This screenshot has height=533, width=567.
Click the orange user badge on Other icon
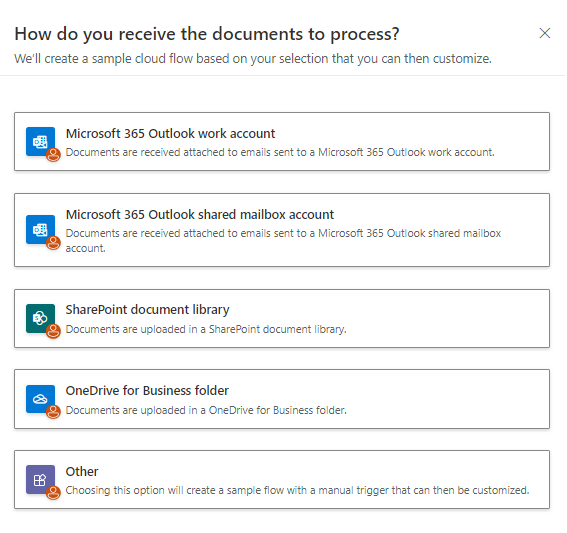coord(53,493)
